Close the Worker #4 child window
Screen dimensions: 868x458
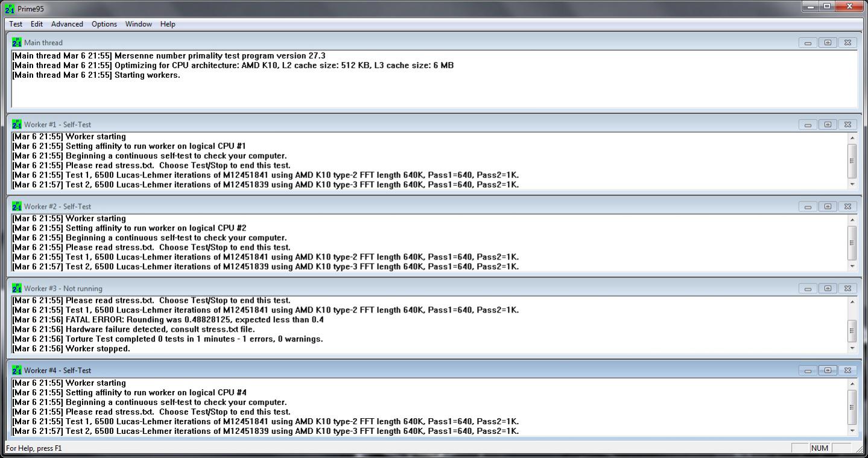[847, 371]
